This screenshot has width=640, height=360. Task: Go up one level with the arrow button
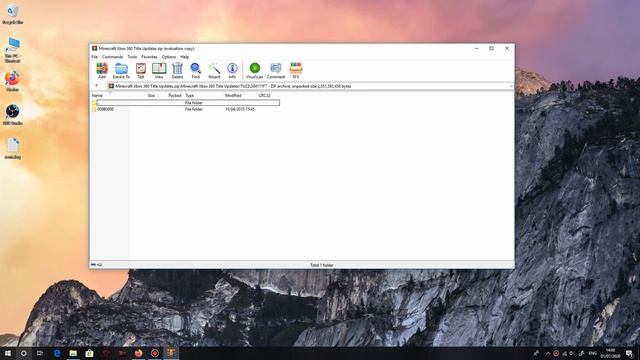pos(97,86)
